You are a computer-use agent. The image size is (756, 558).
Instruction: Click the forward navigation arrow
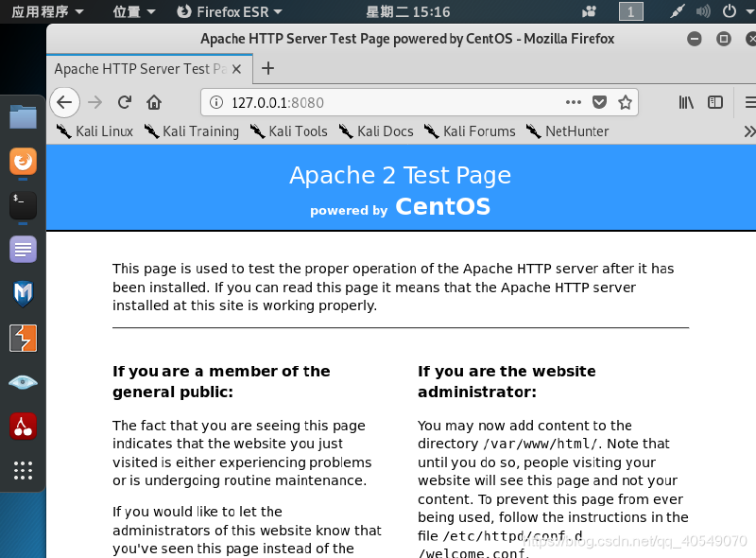click(x=95, y=102)
